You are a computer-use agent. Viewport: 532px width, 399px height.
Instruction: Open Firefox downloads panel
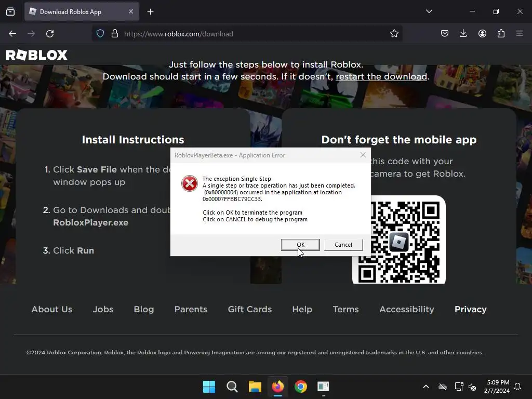pyautogui.click(x=463, y=33)
